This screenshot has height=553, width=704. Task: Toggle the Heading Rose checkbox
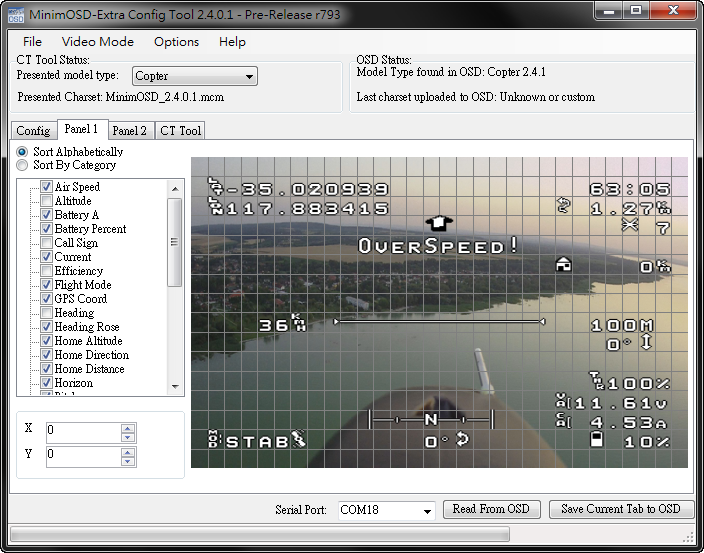[x=46, y=326]
